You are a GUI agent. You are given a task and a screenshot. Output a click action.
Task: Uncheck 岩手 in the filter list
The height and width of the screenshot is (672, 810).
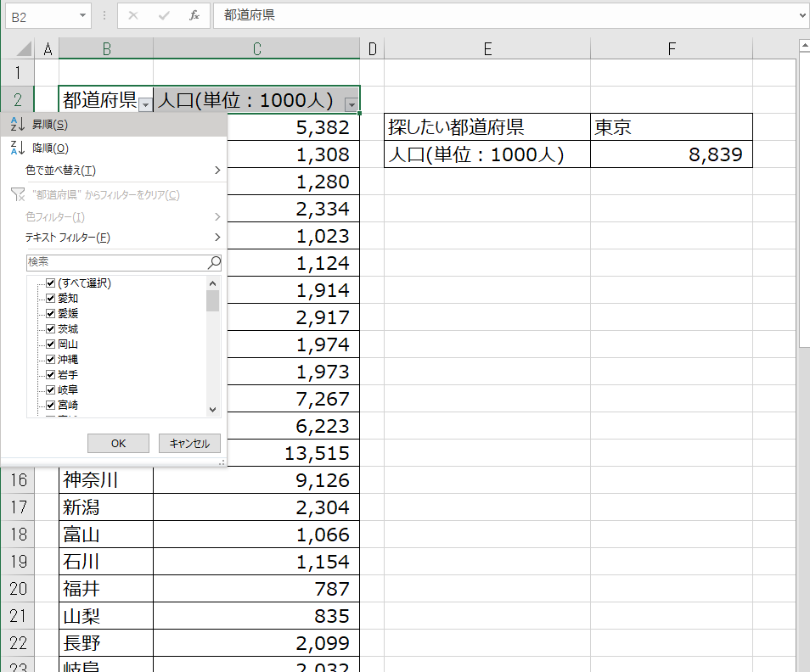pyautogui.click(x=52, y=374)
